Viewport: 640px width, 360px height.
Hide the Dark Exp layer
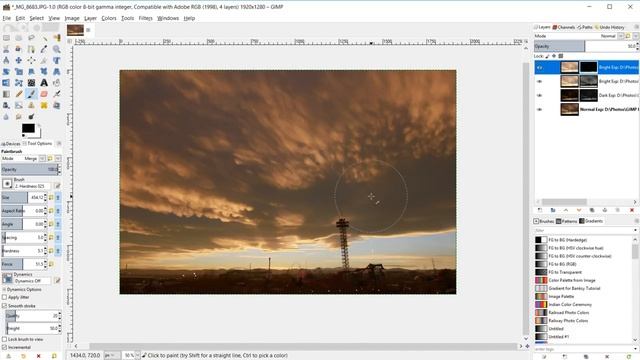tap(540, 95)
